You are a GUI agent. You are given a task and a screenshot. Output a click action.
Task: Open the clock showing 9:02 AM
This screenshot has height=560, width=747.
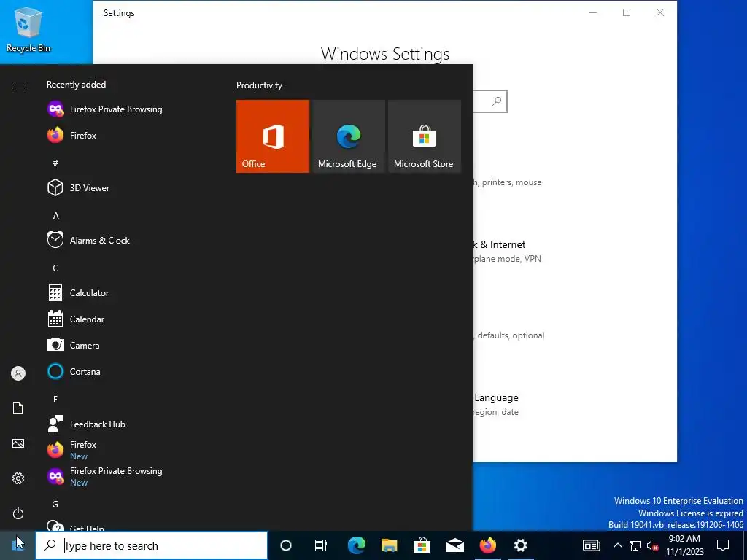tap(685, 545)
